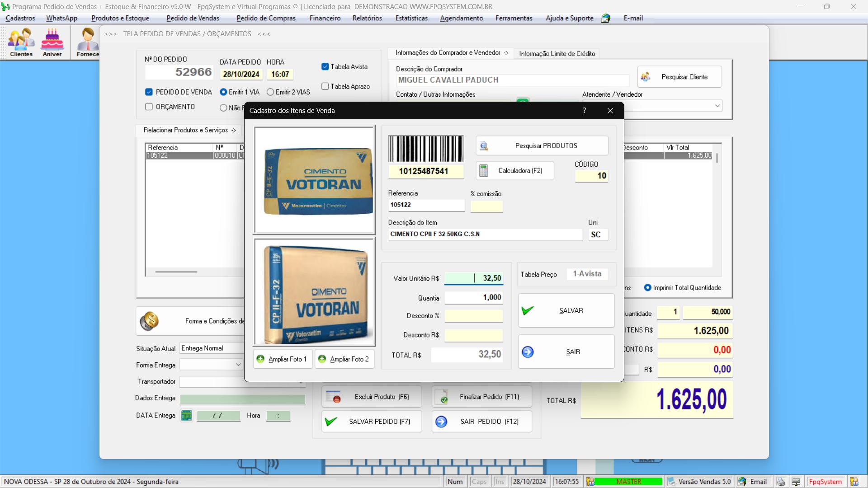Click the Email icon in the status bar
Screen dimensions: 868x488
point(742,482)
